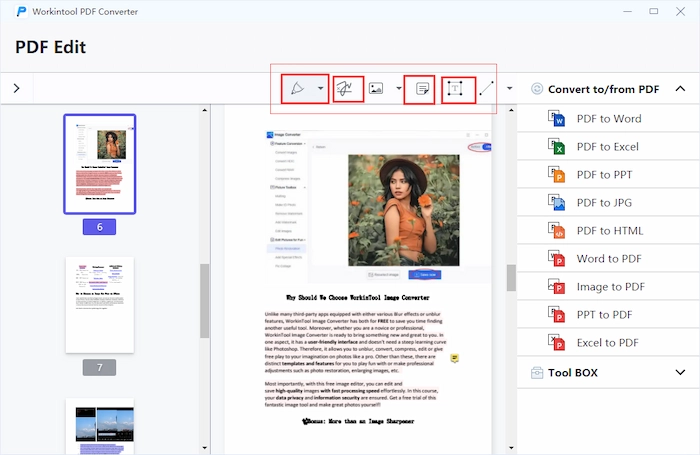
Task: Click the Convert to/from PDF heading icon
Action: (x=537, y=89)
